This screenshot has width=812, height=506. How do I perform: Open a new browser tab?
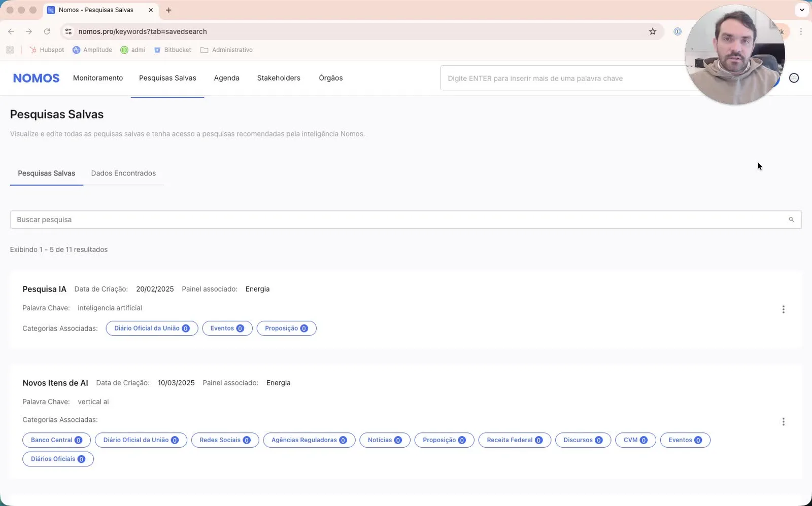coord(168,10)
